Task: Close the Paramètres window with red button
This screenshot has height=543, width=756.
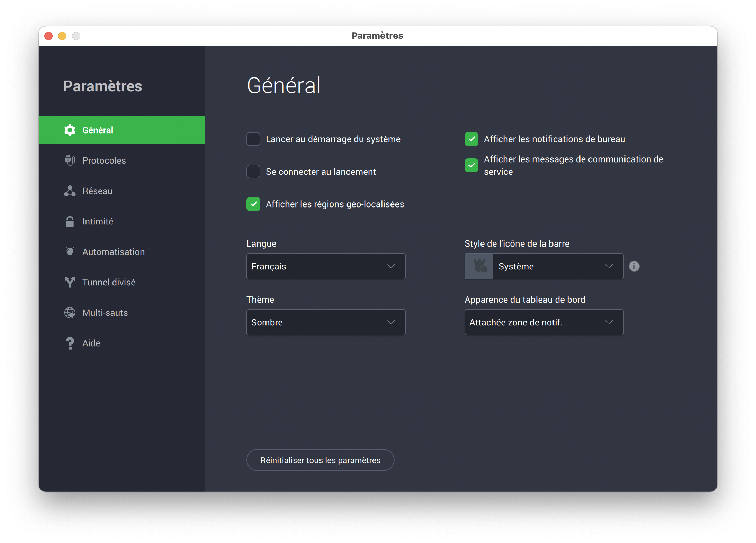Action: tap(48, 36)
